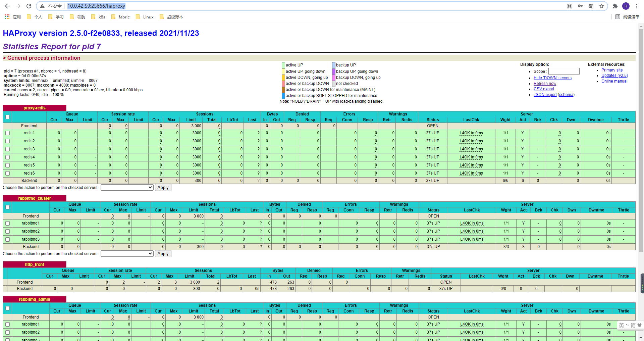Click the rabbitmq_cluster section title
This screenshot has width=644, height=341.
pyautogui.click(x=35, y=198)
